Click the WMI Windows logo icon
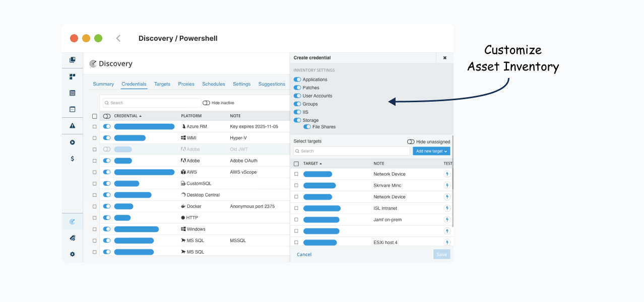The height and width of the screenshot is (302, 644). point(183,138)
